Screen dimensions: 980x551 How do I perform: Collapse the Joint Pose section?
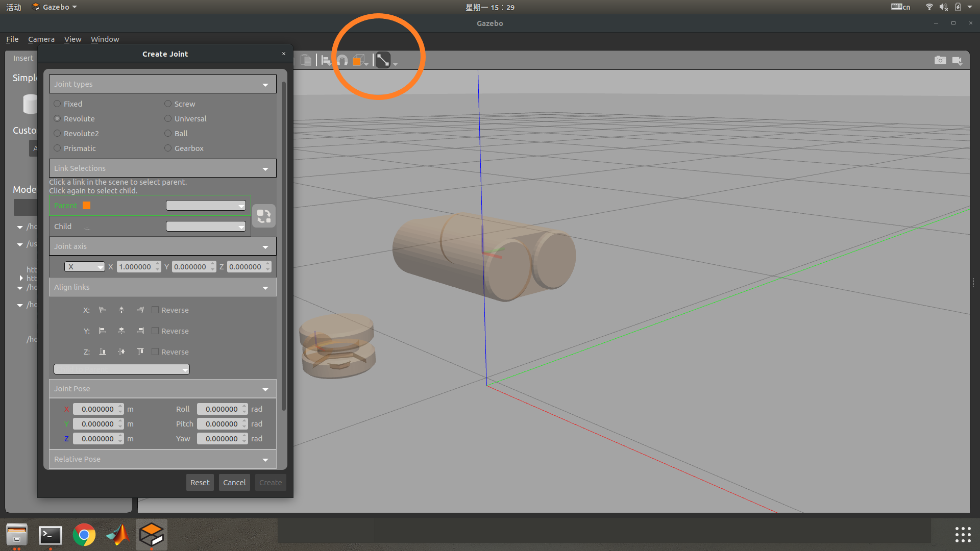tap(265, 389)
